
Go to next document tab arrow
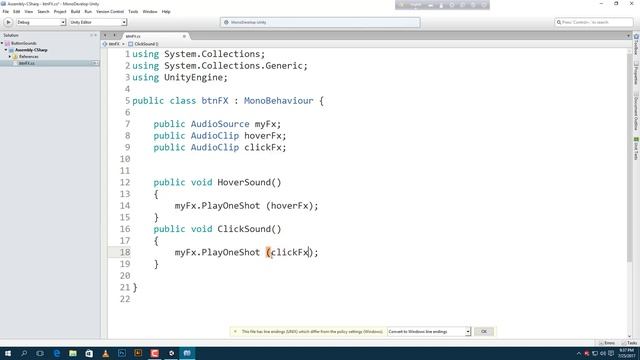(x=114, y=36)
